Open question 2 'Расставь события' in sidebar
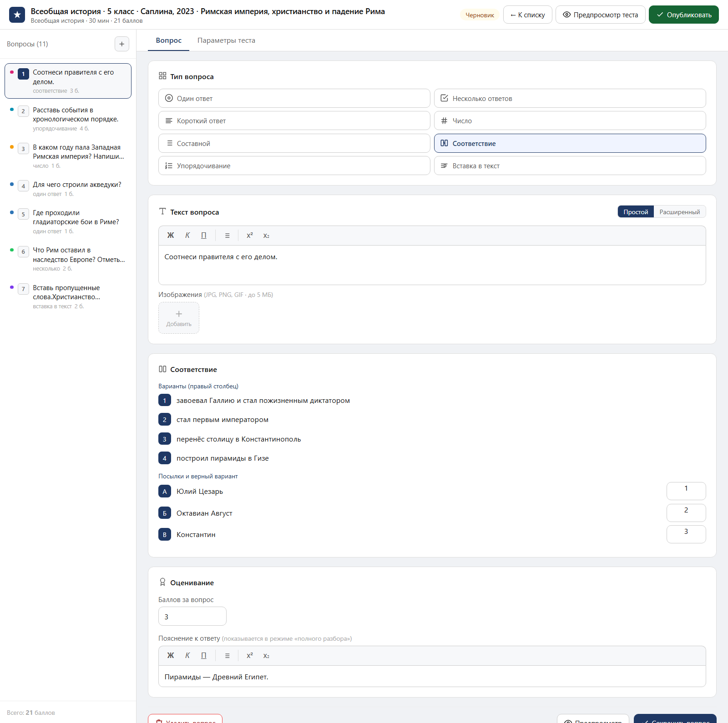This screenshot has width=728, height=723. [68, 119]
